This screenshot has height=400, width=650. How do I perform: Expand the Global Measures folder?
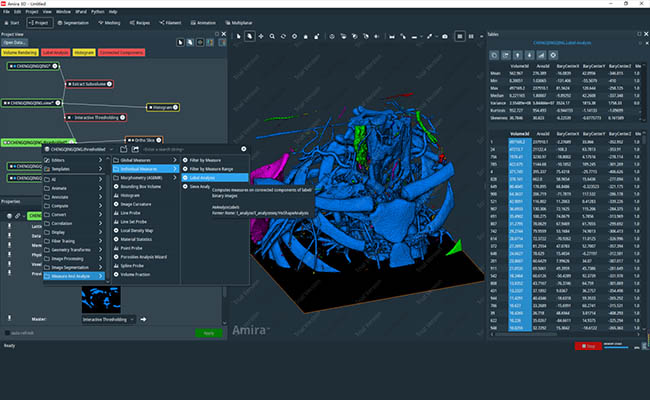(x=146, y=160)
